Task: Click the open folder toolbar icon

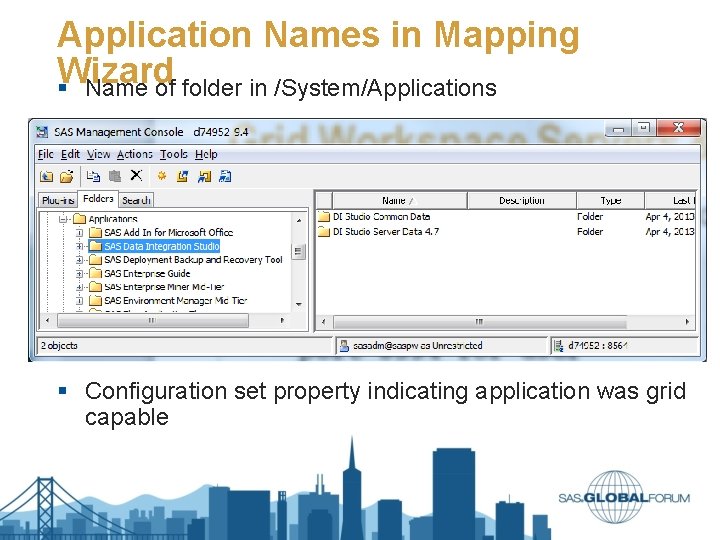Action: pyautogui.click(x=67, y=176)
